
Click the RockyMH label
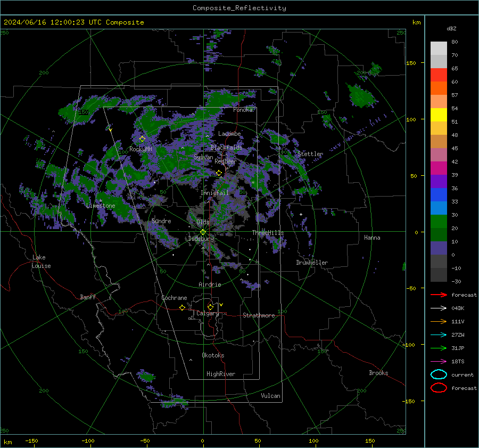(x=141, y=149)
